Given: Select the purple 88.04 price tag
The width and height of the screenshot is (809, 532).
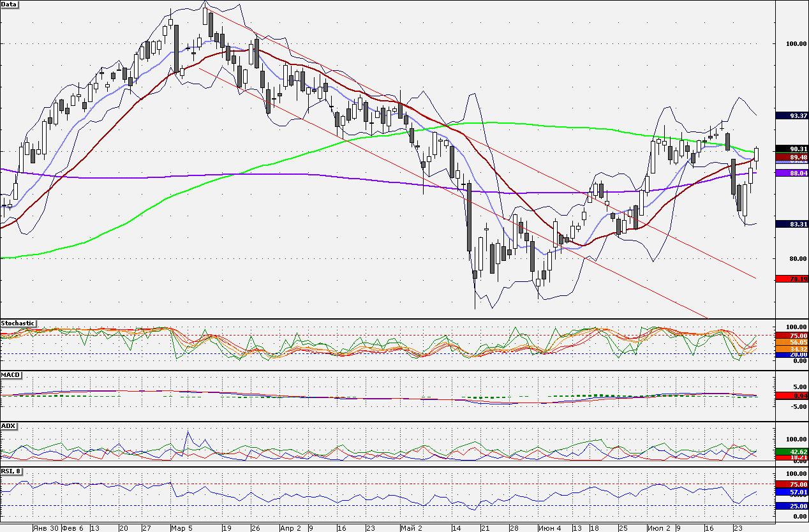Looking at the screenshot, I should coord(790,173).
